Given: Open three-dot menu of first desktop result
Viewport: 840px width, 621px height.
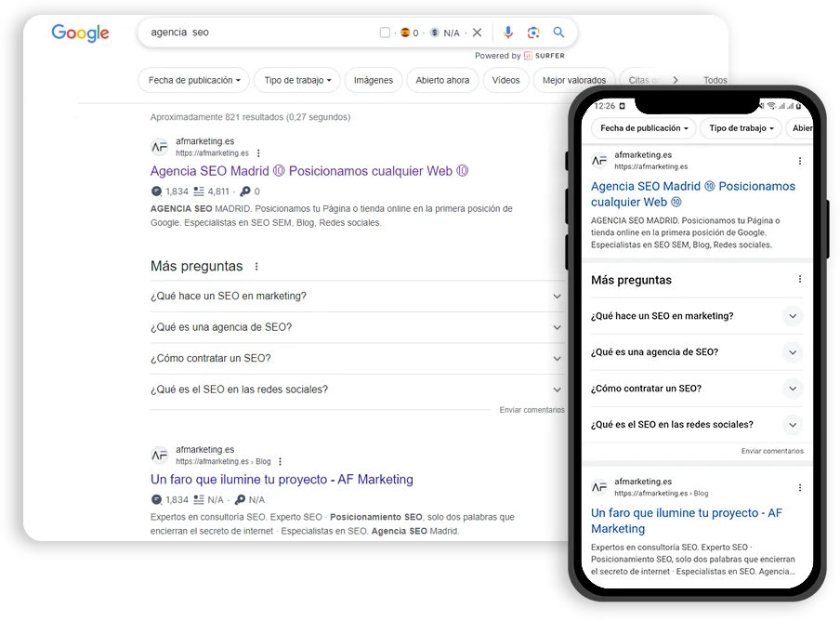Looking at the screenshot, I should click(258, 153).
